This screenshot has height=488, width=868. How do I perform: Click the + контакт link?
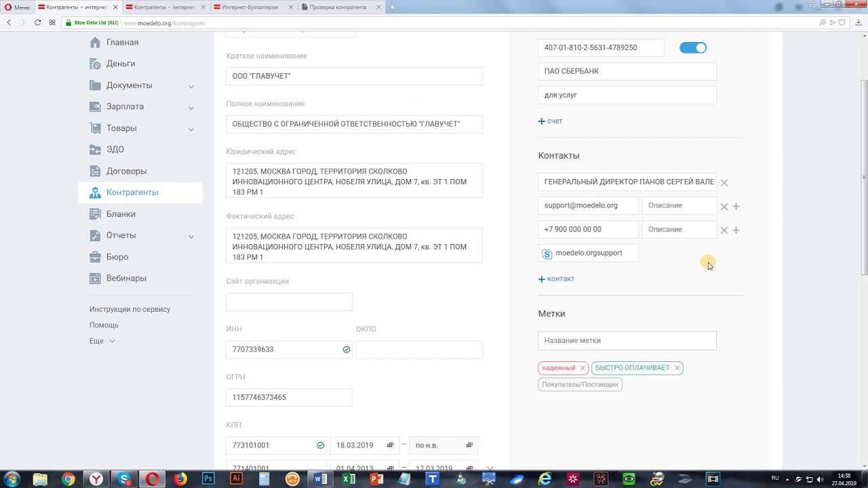coord(556,279)
